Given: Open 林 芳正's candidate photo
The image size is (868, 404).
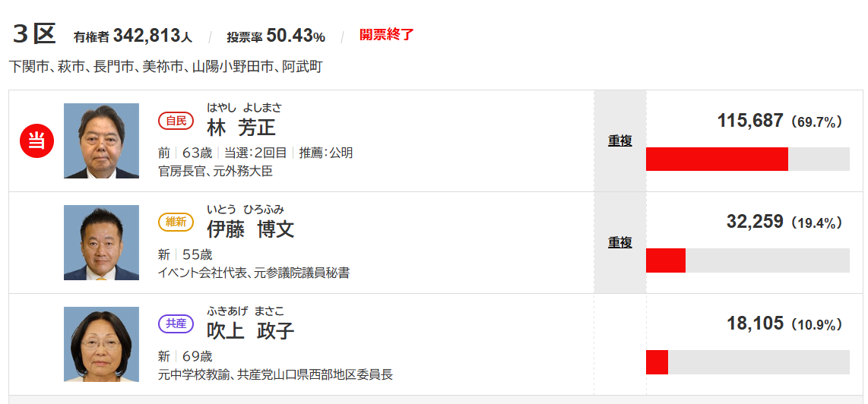Looking at the screenshot, I should coord(101,140).
